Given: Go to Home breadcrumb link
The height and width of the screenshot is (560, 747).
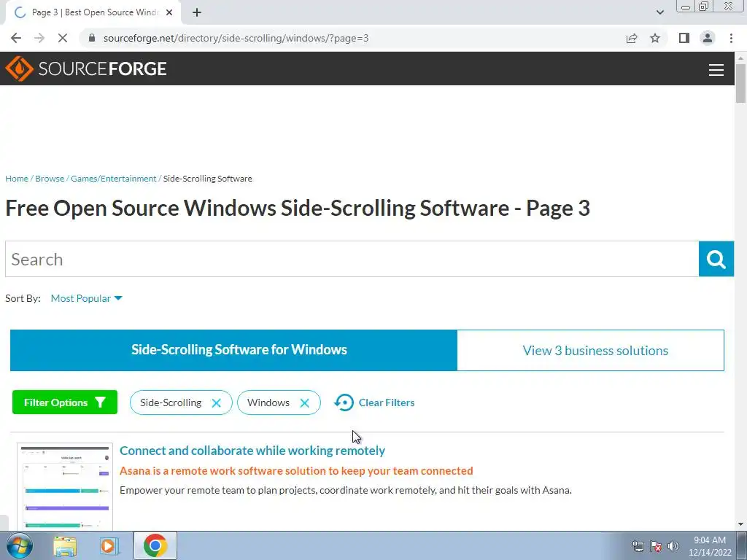Looking at the screenshot, I should 17,179.
